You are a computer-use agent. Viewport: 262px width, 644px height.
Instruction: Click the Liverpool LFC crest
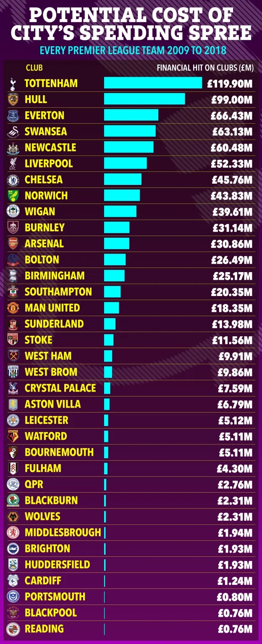coord(13,164)
